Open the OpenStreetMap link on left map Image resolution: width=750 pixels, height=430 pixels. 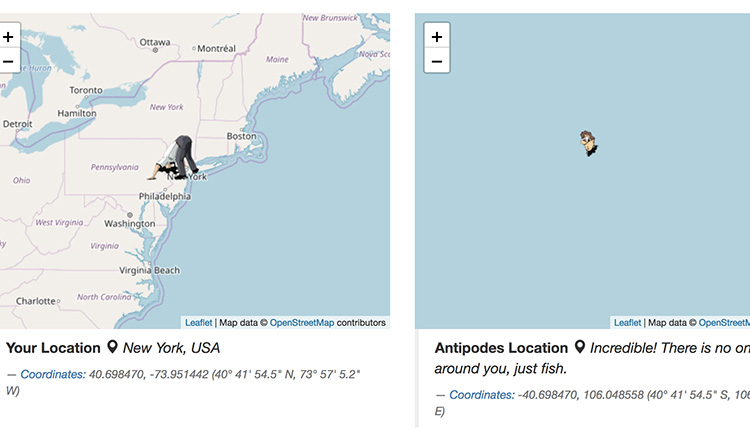(302, 322)
